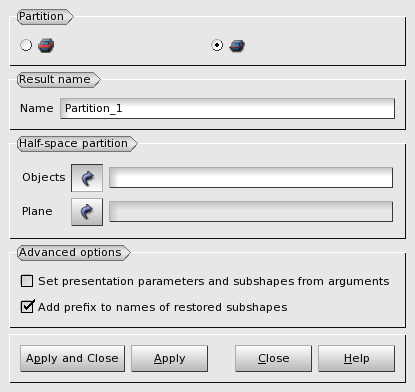Click the Result name group title

tap(55, 80)
